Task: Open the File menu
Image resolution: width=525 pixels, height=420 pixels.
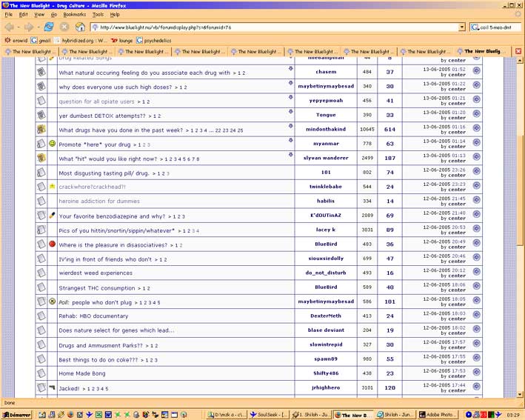Action: coord(9,14)
